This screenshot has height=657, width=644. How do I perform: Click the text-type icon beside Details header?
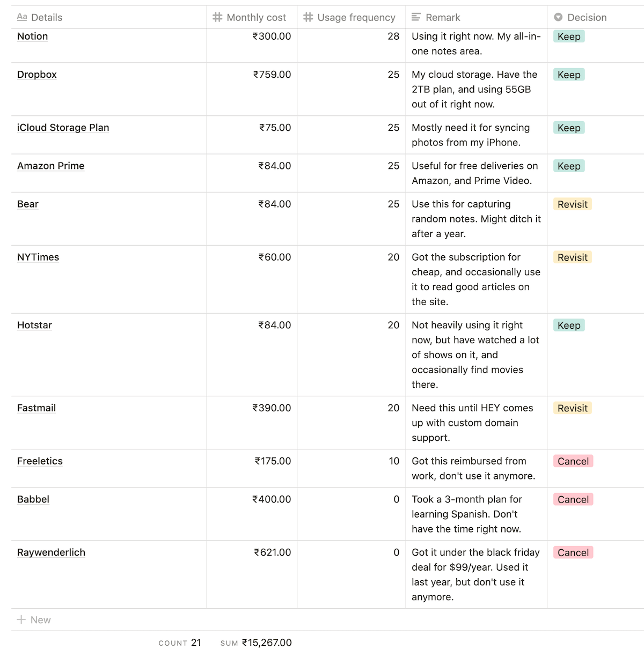click(x=22, y=17)
